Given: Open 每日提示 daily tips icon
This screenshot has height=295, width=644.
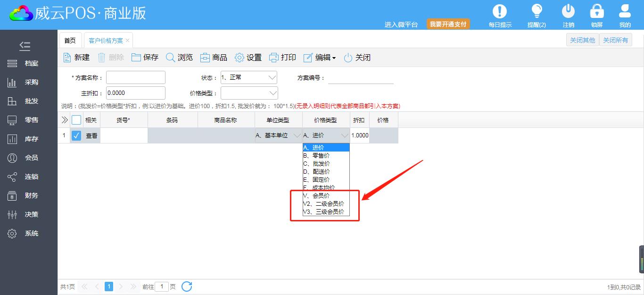Looking at the screenshot, I should (500, 11).
